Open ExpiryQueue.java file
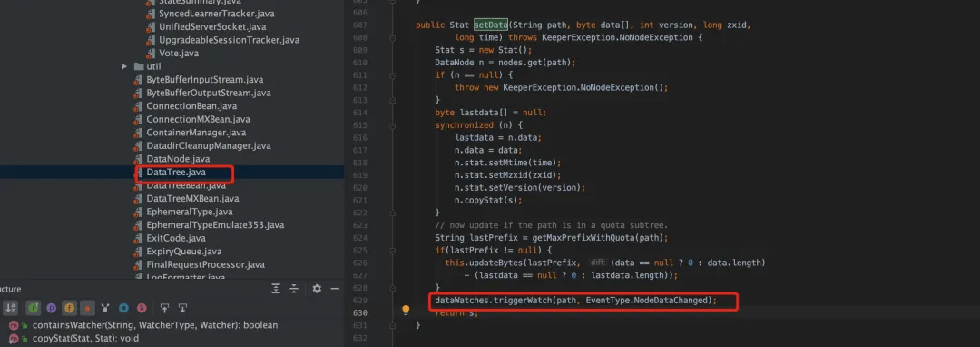Screen dimensions: 980x347 coord(183,252)
